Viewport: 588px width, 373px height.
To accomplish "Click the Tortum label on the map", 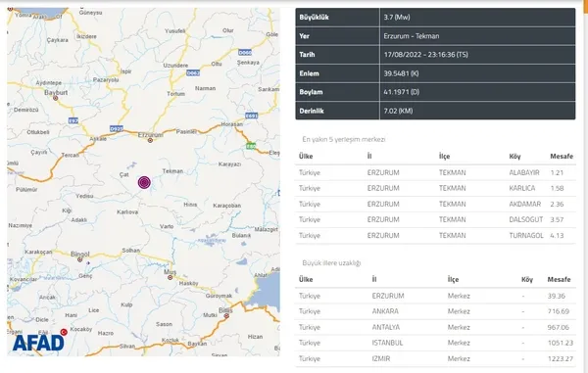I will [x=175, y=94].
